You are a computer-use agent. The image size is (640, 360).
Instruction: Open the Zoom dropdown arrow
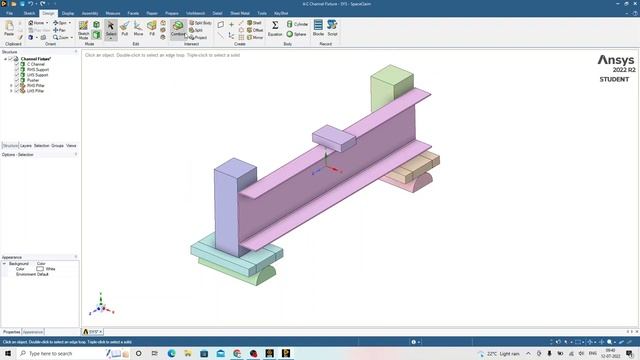click(x=72, y=38)
